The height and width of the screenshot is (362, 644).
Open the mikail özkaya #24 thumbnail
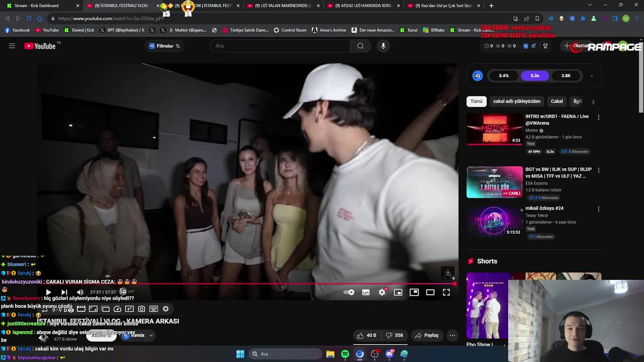coord(495,221)
